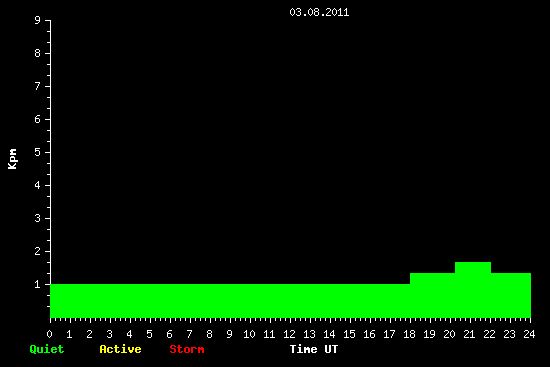Viewport: 550px width, 367px height.
Task: Click the 5 mark on the Kpm axis
Action: tap(38, 152)
